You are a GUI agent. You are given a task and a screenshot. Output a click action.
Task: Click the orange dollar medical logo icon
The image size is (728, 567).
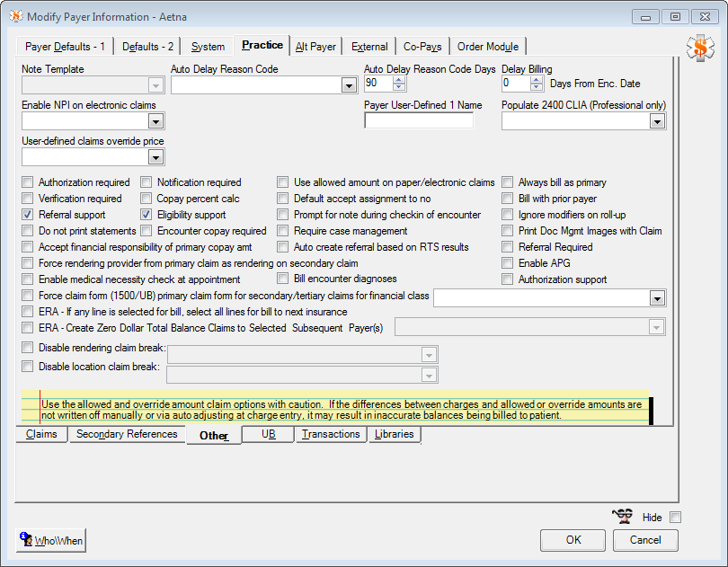pos(700,48)
